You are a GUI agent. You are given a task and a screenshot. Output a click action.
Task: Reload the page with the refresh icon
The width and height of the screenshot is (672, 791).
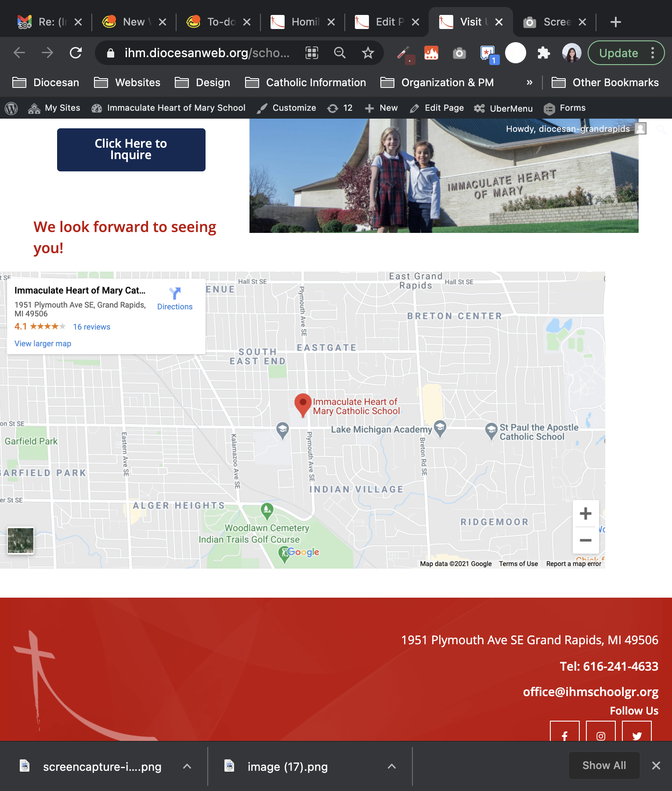[76, 53]
